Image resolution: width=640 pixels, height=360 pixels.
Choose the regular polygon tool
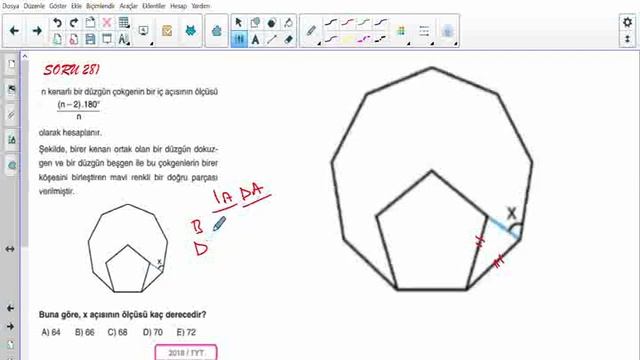tap(272, 23)
